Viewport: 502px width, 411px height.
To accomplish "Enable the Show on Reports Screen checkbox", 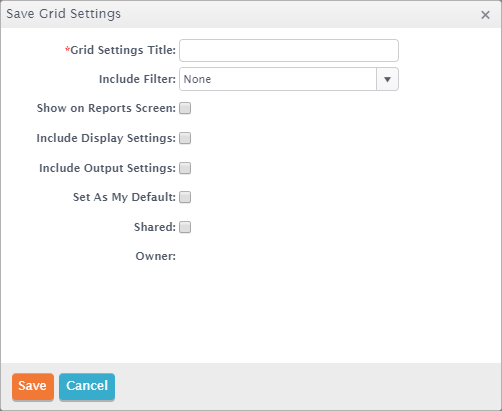I will point(185,108).
